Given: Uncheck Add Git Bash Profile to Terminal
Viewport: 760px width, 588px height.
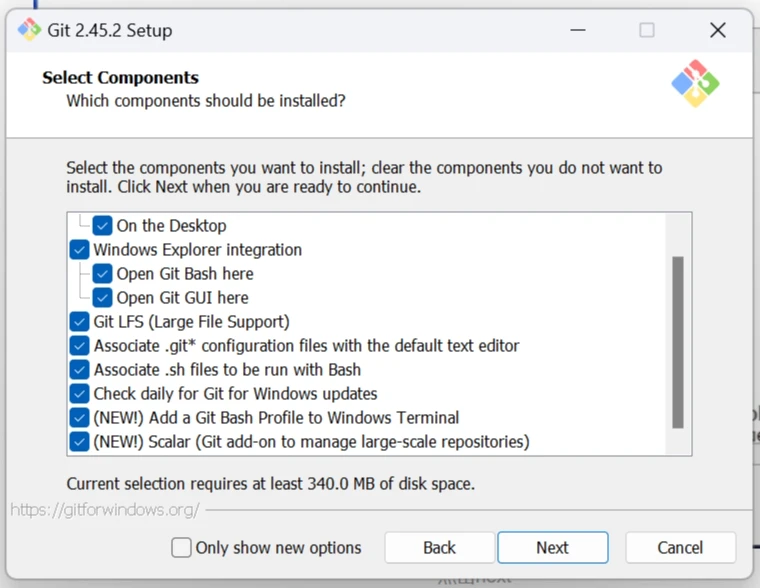Looking at the screenshot, I should (80, 418).
